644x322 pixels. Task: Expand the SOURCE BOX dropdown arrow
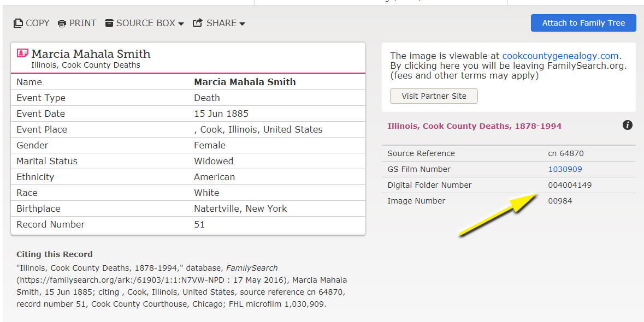click(181, 24)
